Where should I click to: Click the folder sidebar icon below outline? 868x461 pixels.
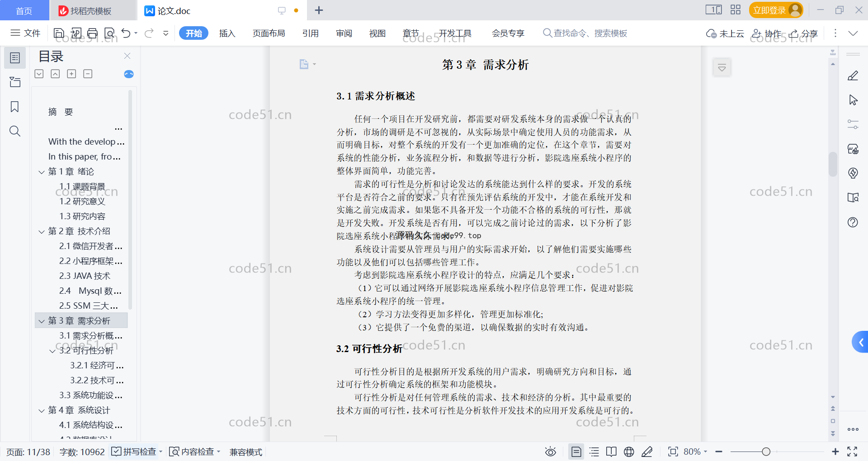tap(15, 82)
